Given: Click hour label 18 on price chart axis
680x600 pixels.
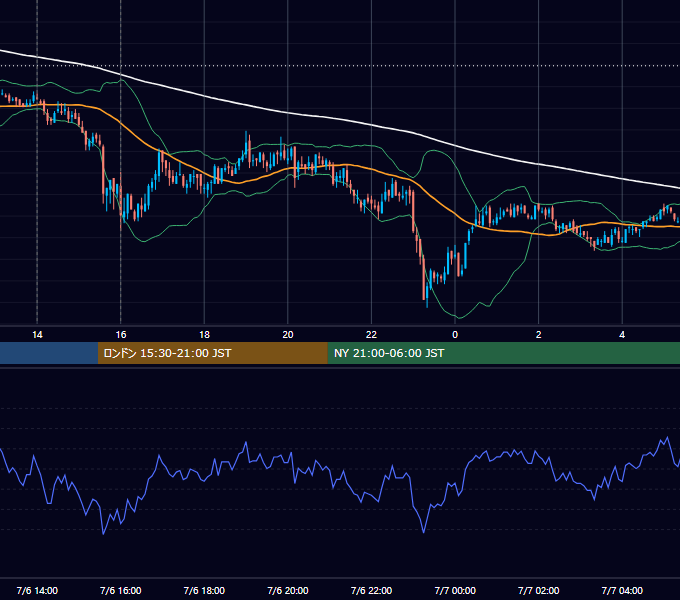Looking at the screenshot, I should point(204,335).
